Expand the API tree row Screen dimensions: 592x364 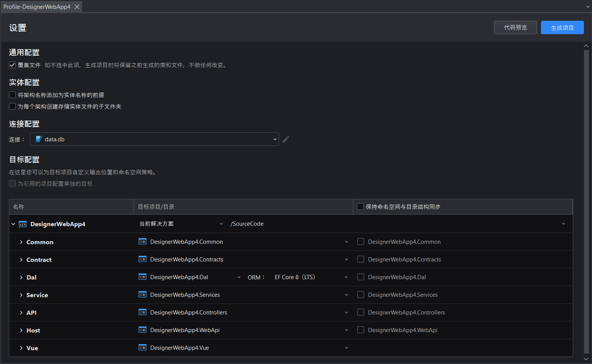tap(21, 313)
